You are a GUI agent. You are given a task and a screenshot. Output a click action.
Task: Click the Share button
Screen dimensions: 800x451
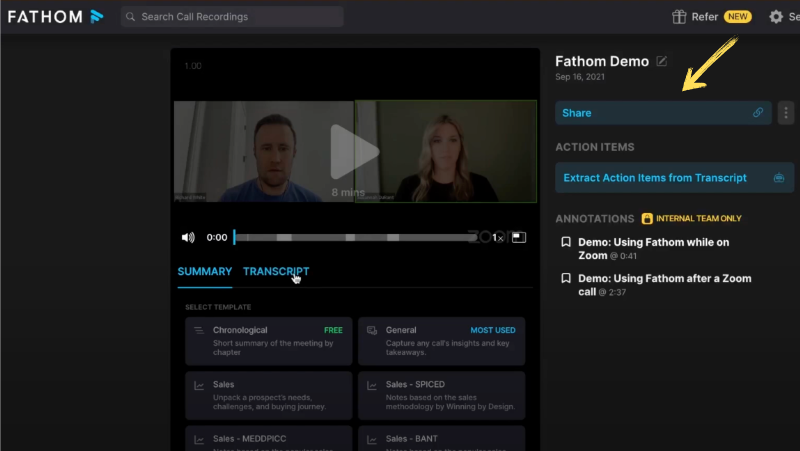663,113
